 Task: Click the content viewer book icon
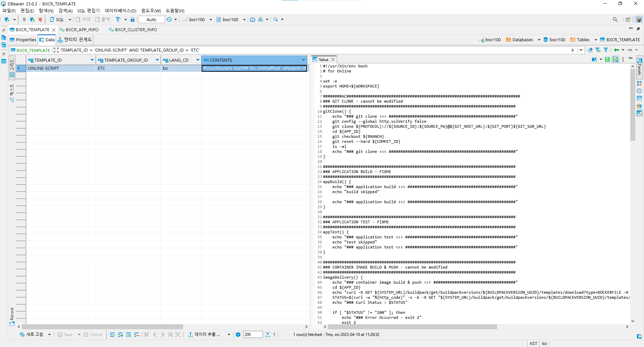point(594,59)
